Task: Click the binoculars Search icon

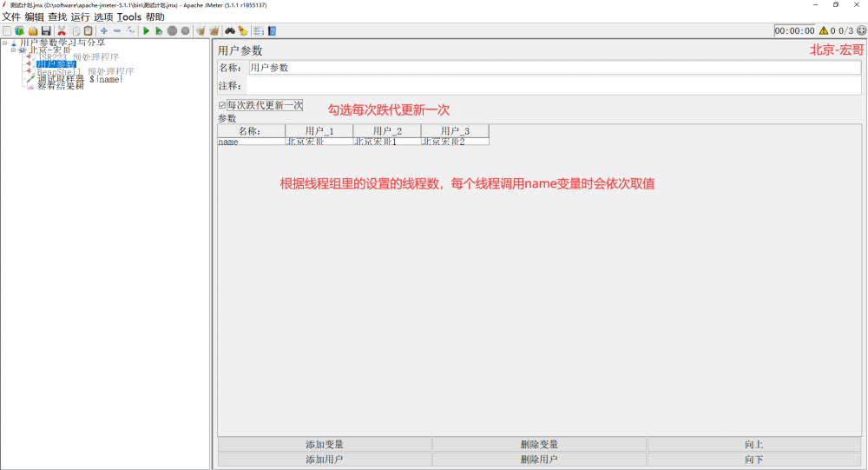Action: click(230, 31)
